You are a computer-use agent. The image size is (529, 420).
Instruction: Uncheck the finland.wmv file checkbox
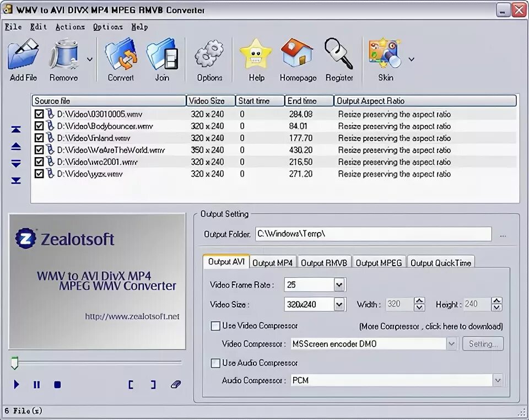39,138
